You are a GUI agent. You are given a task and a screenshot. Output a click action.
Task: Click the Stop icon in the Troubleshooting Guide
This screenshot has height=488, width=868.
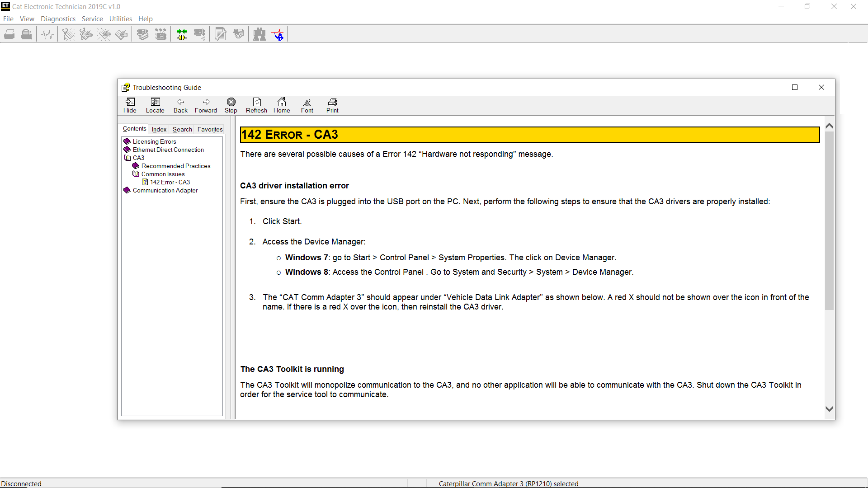coord(231,105)
